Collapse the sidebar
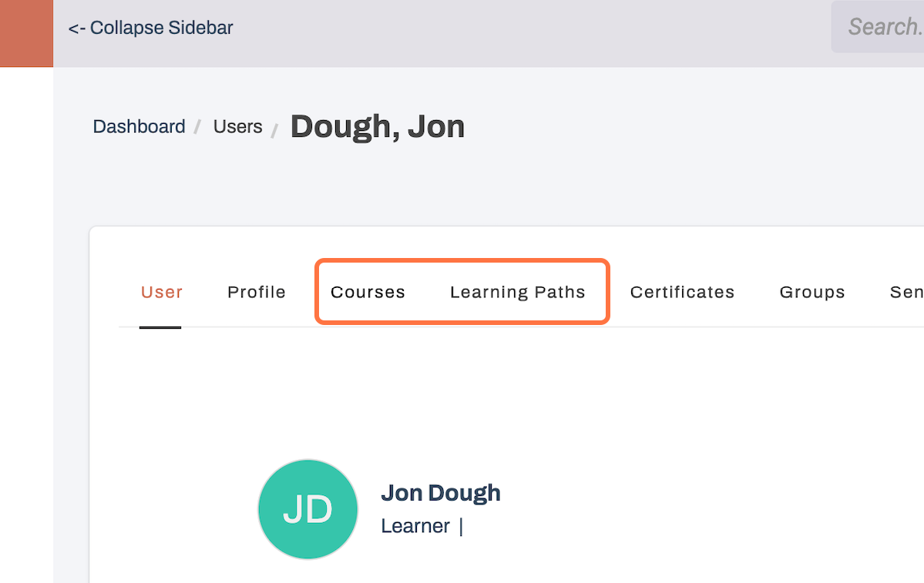924x583 pixels. (150, 28)
